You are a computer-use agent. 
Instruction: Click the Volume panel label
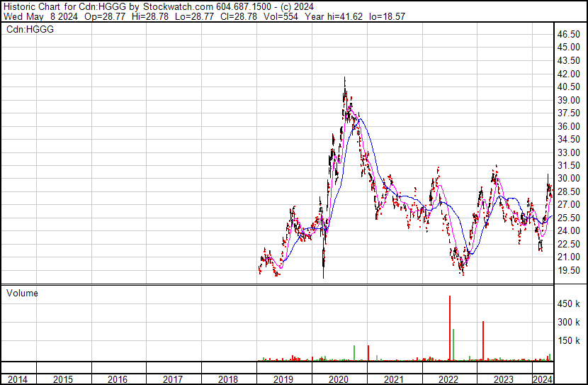(22, 293)
